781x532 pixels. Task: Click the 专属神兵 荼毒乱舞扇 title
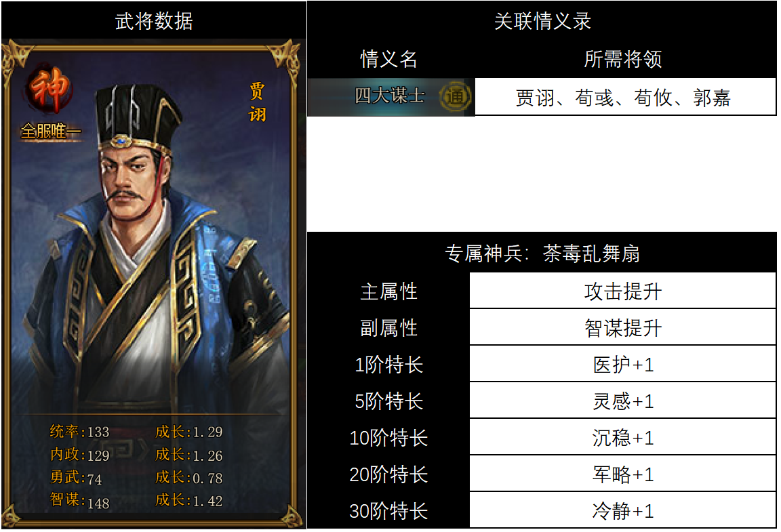coord(542,253)
